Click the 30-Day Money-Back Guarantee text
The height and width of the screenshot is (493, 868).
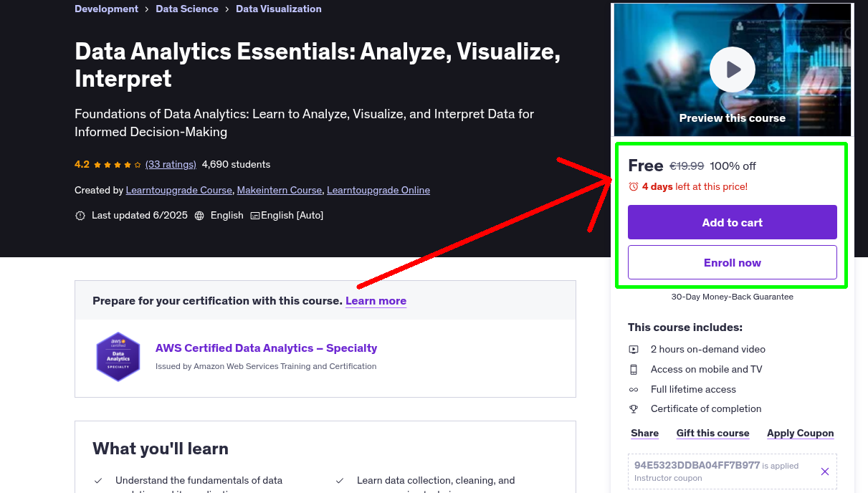(732, 297)
